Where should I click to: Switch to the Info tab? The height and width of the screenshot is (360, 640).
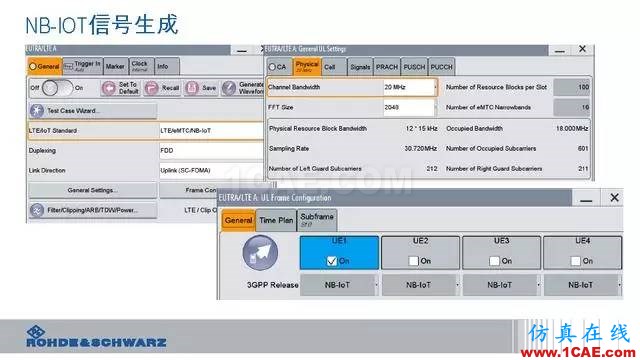click(x=167, y=66)
